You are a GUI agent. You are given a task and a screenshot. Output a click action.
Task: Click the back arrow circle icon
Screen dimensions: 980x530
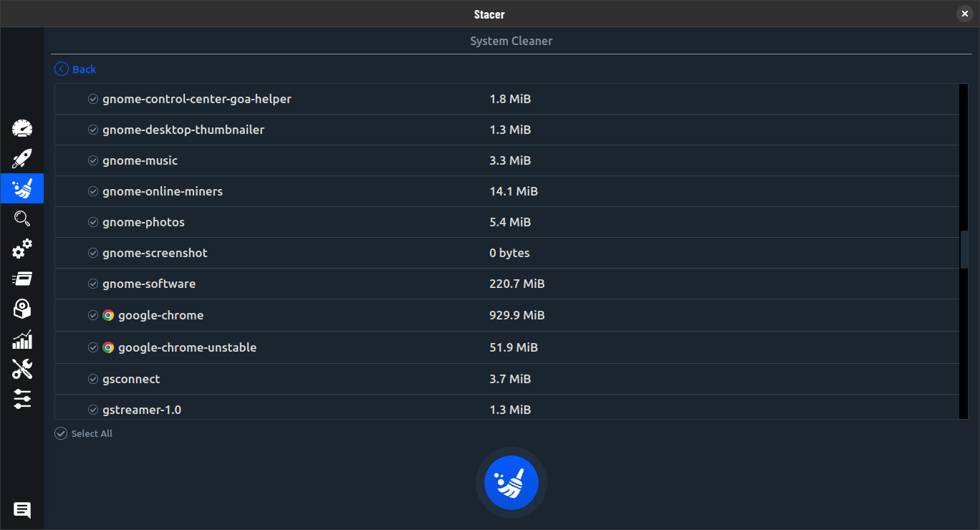(62, 69)
